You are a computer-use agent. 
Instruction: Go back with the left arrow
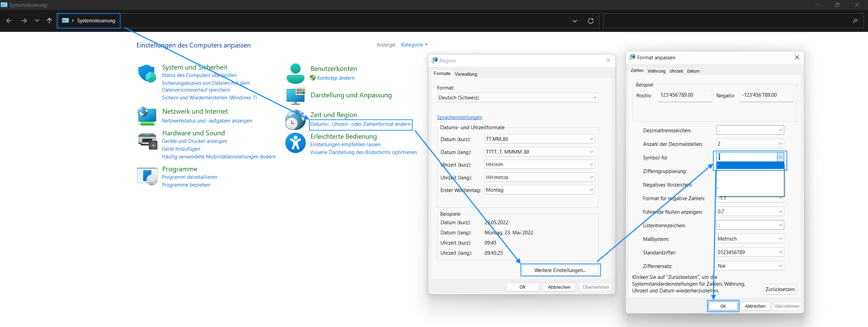click(9, 21)
